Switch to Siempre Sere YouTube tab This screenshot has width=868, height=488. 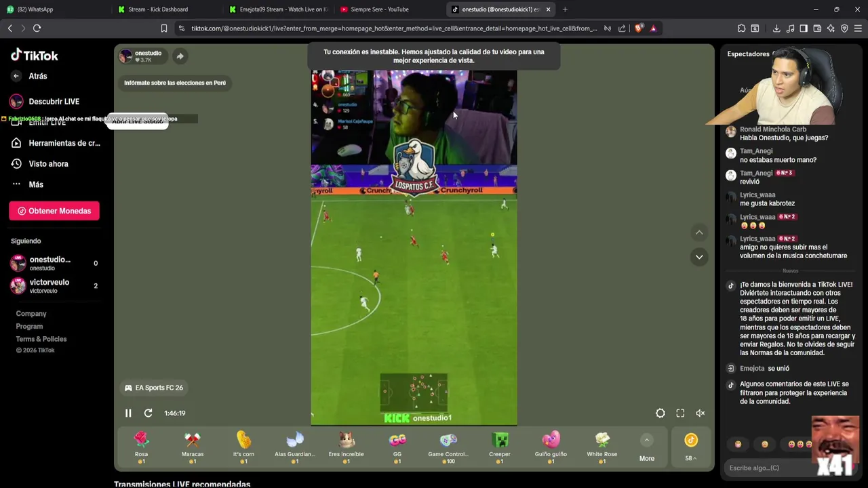(389, 9)
